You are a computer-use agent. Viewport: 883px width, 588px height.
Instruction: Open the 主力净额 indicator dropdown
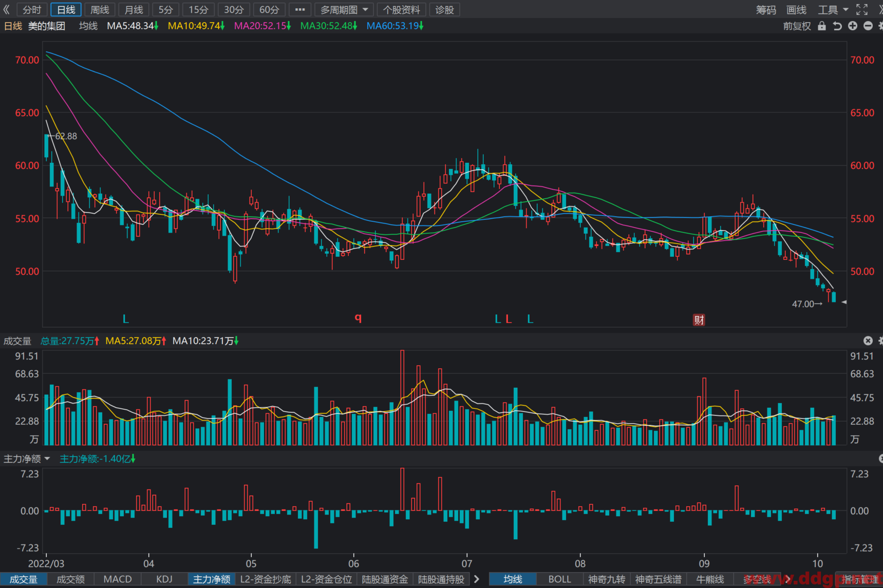[27, 459]
